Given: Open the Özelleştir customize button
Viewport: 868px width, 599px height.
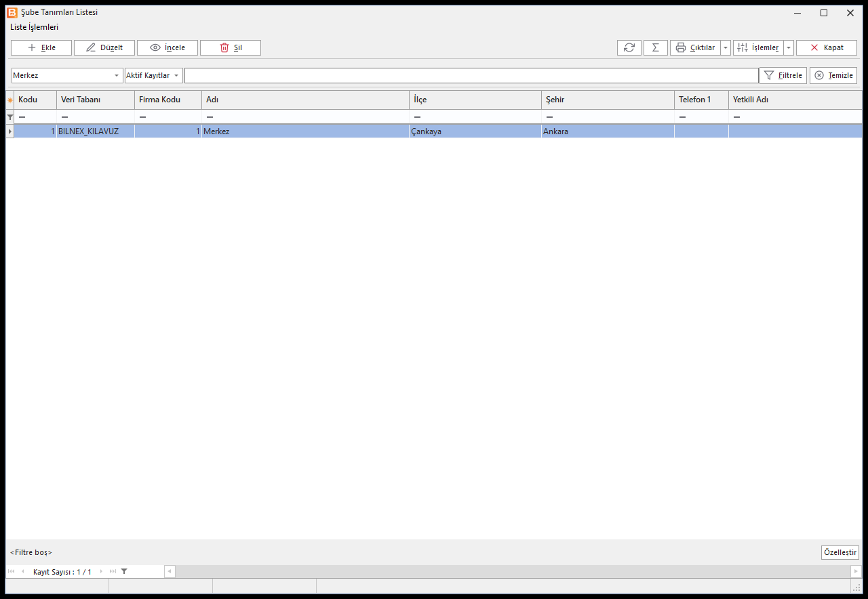Looking at the screenshot, I should click(840, 552).
